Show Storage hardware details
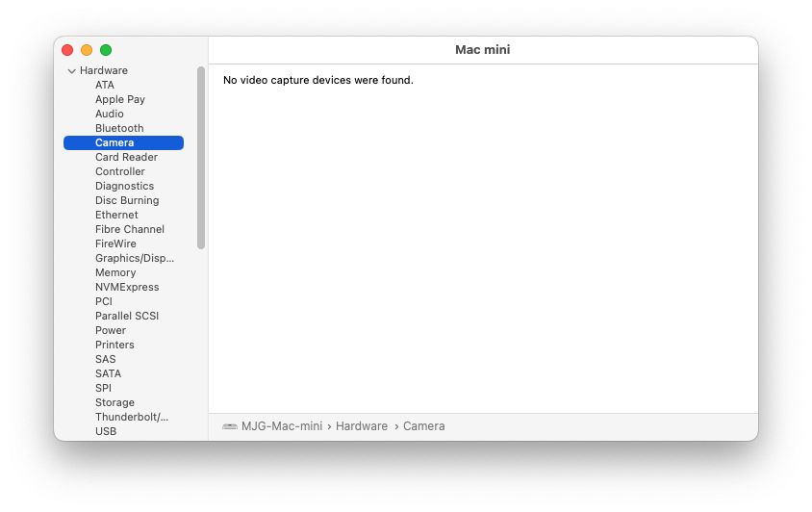 coord(114,402)
